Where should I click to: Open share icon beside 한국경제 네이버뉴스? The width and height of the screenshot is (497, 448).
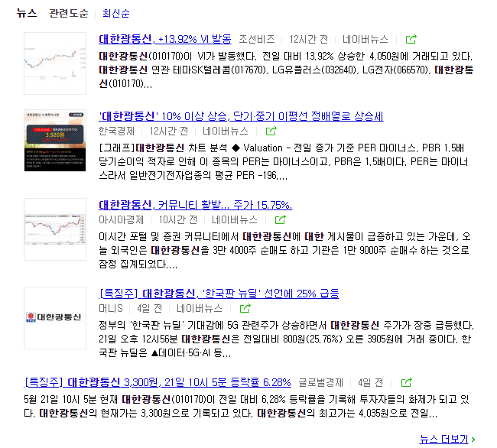(x=271, y=131)
